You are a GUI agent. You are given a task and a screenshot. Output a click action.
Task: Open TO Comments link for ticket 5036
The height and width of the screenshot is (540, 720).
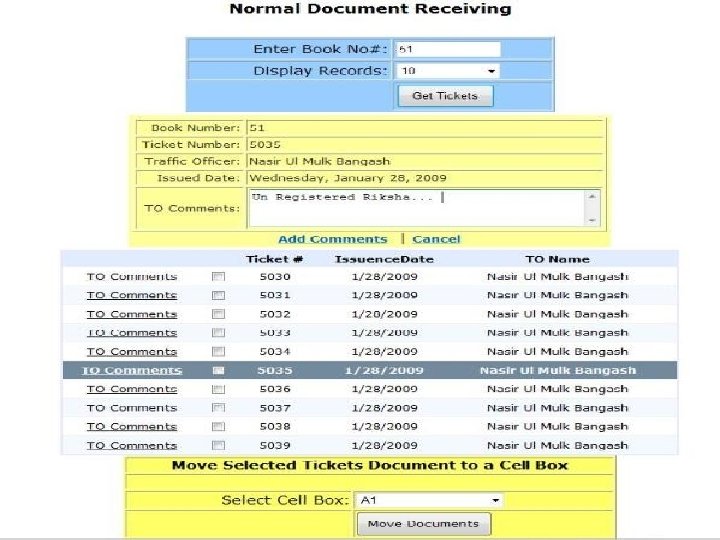click(132, 389)
